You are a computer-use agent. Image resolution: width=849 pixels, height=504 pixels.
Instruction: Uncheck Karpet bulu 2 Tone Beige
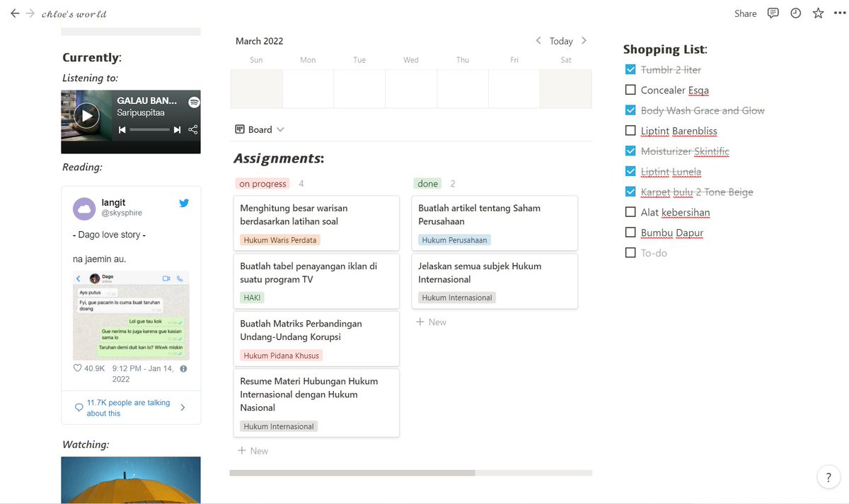630,192
